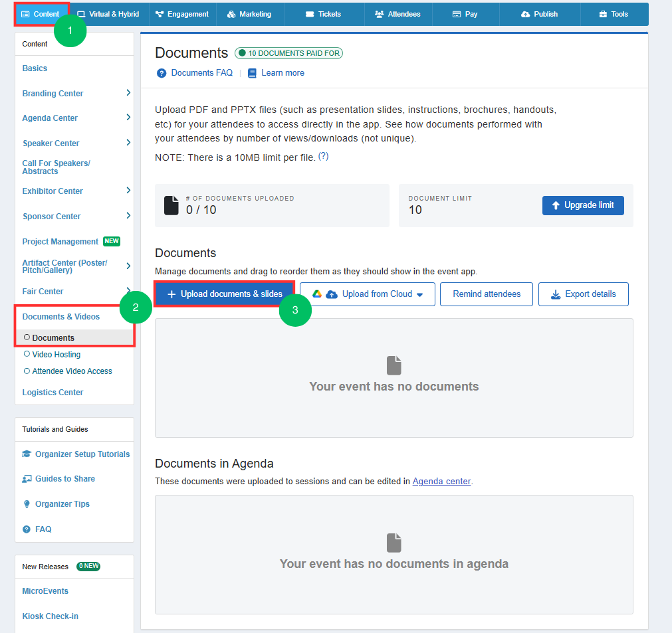Viewport: 672px width, 633px height.
Task: Open the Upload from Cloud dropdown
Action: [x=419, y=295]
